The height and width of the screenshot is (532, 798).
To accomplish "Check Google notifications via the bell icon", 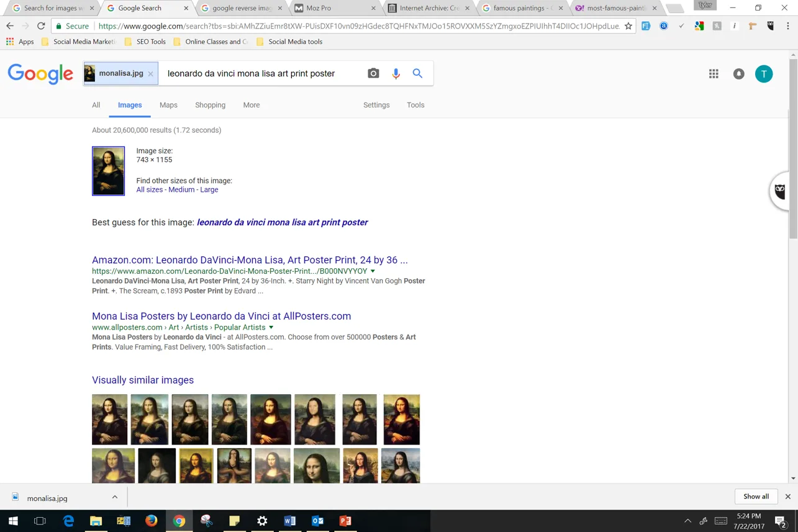I will [x=738, y=73].
